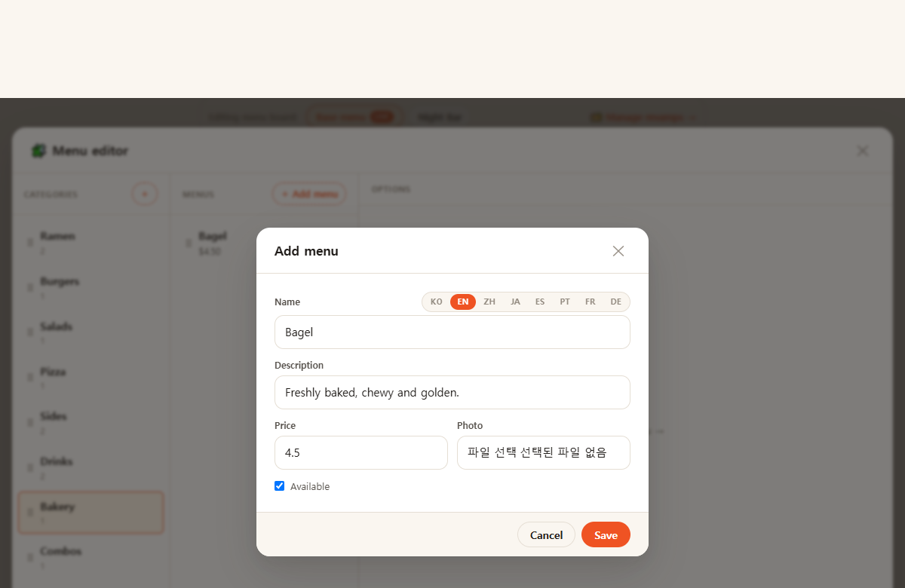905x588 pixels.
Task: Click the drag handle beside Bakery
Action: 30,513
